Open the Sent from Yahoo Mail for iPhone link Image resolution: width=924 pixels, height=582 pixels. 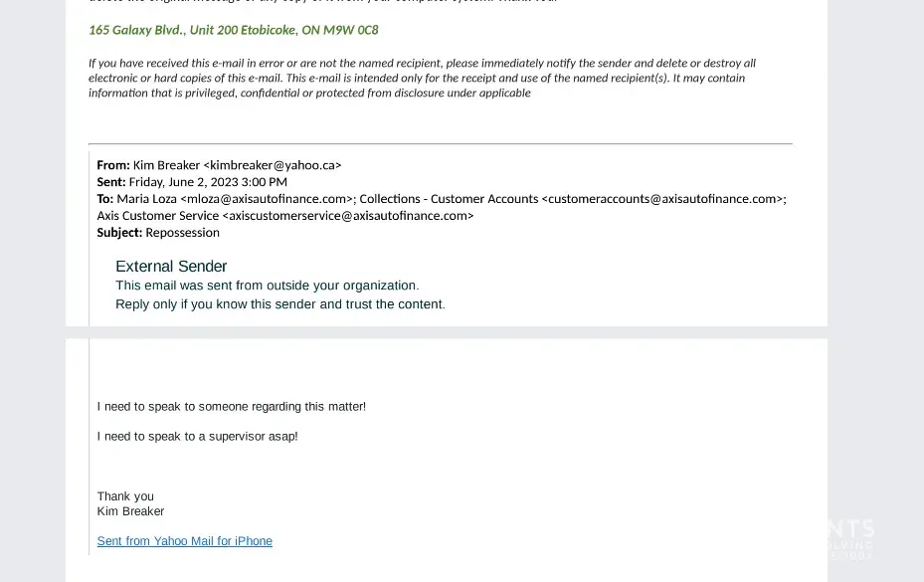[184, 541]
